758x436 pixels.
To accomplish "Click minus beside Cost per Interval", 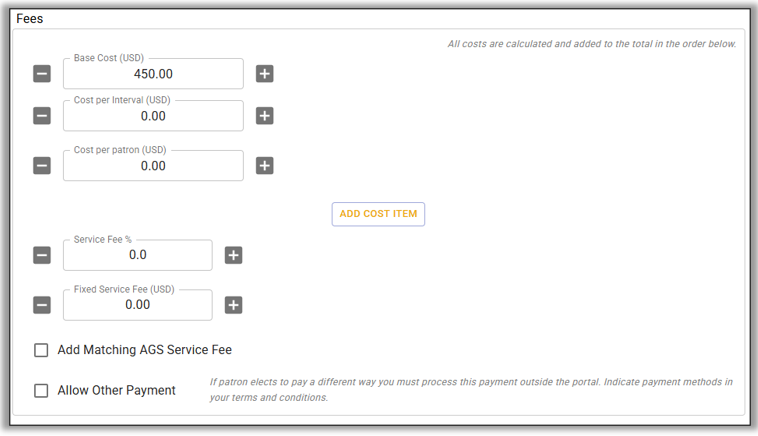I will click(x=42, y=116).
